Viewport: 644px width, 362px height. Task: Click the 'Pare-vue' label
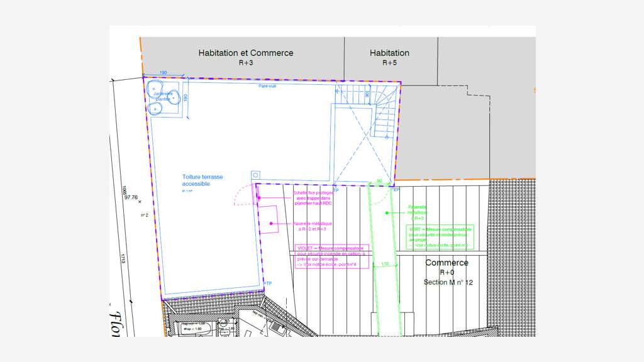point(267,86)
